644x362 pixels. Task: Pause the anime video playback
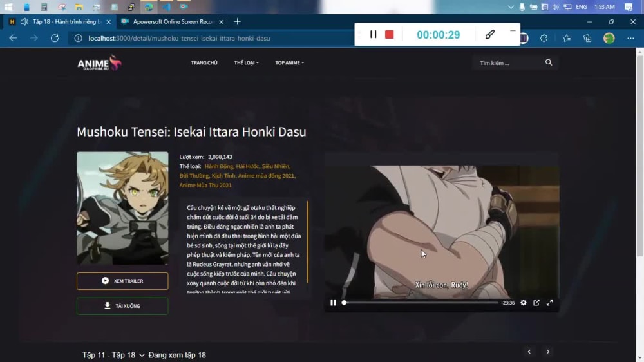333,303
